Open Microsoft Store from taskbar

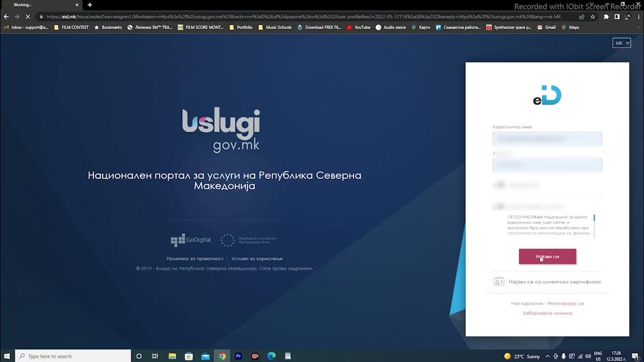click(189, 356)
